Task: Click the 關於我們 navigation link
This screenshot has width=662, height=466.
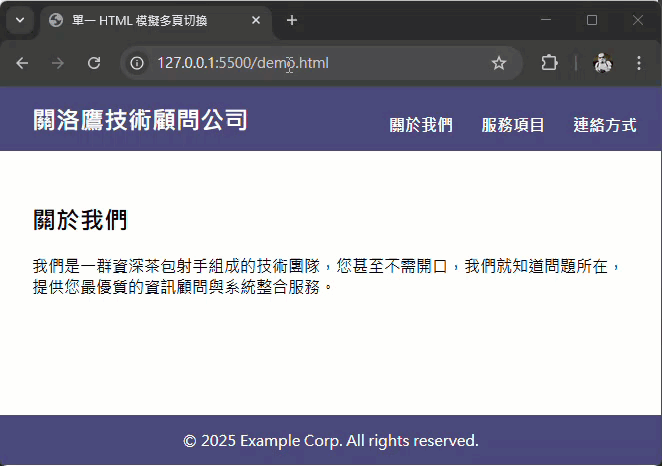Action: tap(421, 125)
